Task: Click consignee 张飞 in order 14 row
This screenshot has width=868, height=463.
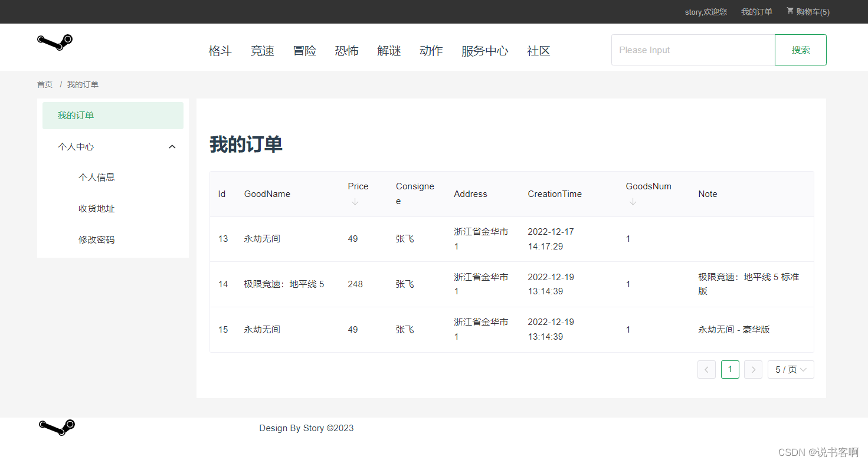Action: point(405,284)
